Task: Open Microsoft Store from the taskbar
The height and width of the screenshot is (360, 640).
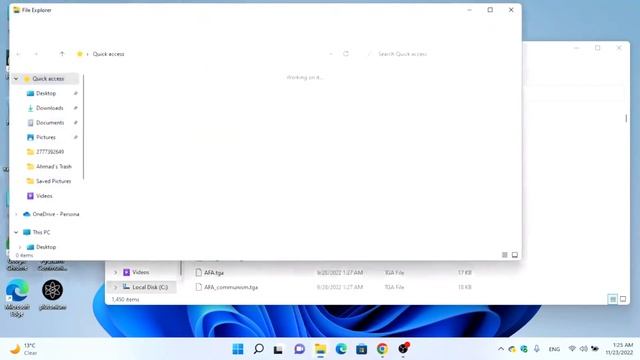Action: [x=362, y=349]
